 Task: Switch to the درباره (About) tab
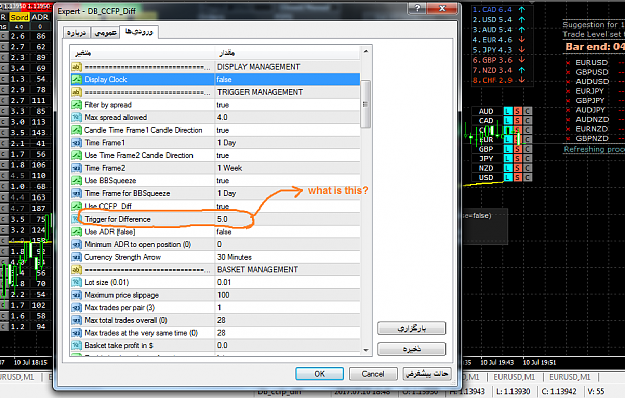(77, 33)
